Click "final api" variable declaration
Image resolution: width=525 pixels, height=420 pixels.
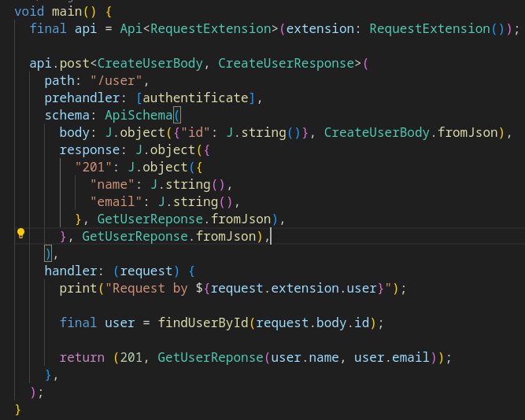coord(63,29)
